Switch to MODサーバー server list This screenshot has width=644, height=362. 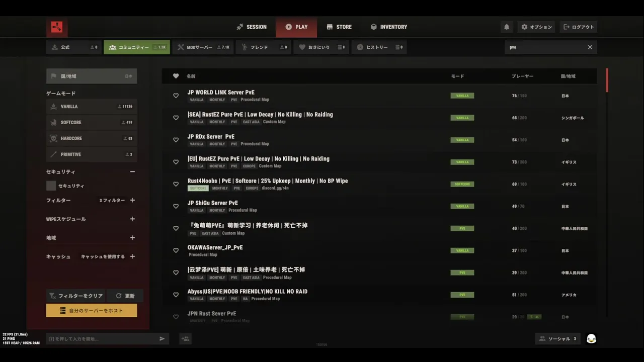(203, 47)
